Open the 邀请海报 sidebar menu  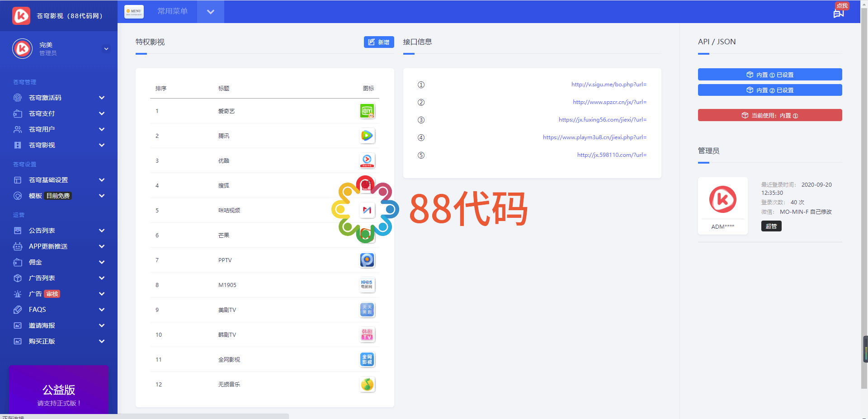point(59,325)
